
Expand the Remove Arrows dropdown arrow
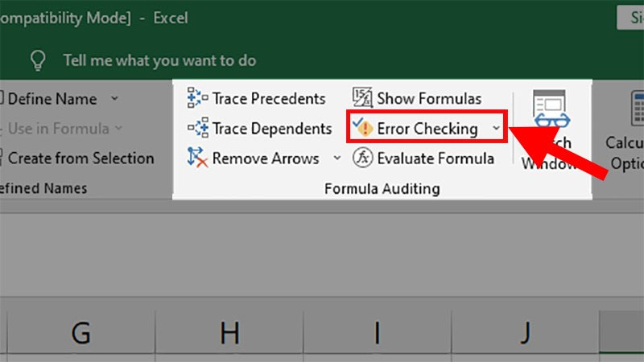[x=336, y=158]
